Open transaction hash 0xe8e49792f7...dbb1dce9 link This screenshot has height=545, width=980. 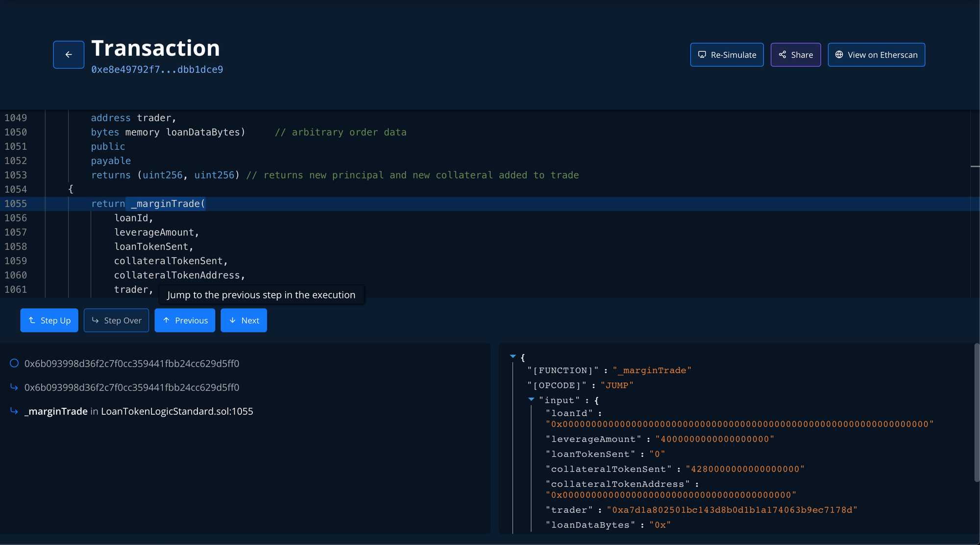157,70
